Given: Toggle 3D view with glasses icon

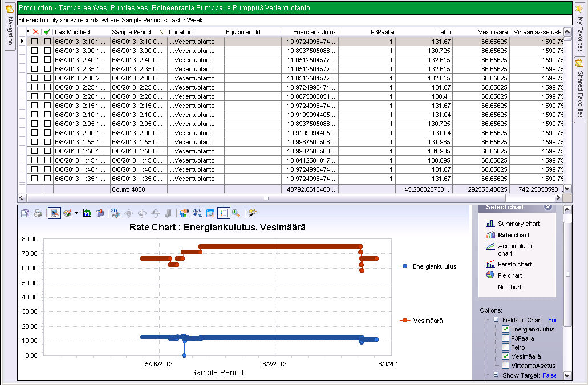Looking at the screenshot, I should [x=116, y=213].
